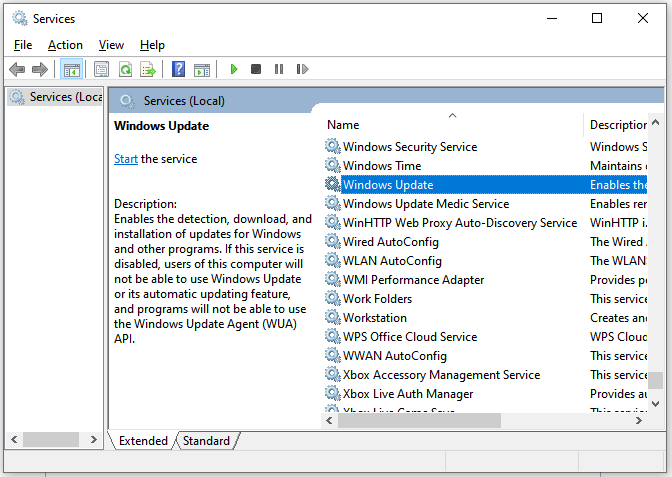
Task: Select the Workstation service name
Action: [375, 318]
